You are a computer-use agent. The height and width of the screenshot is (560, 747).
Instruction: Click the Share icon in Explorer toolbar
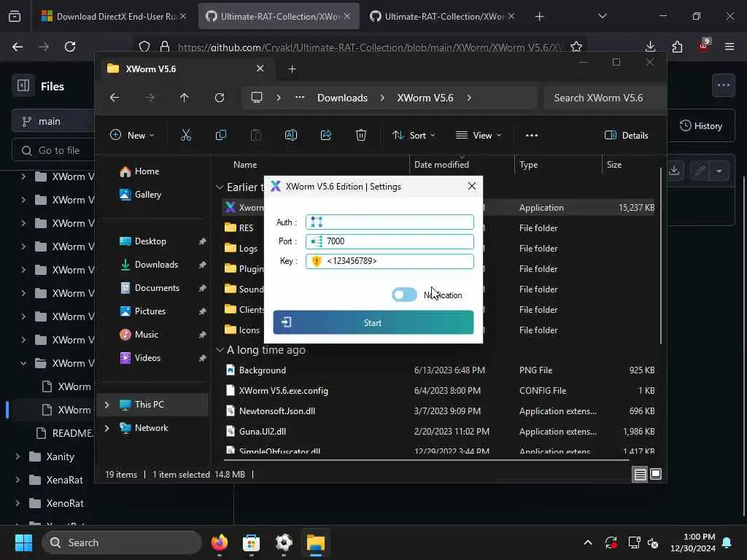[x=326, y=135]
